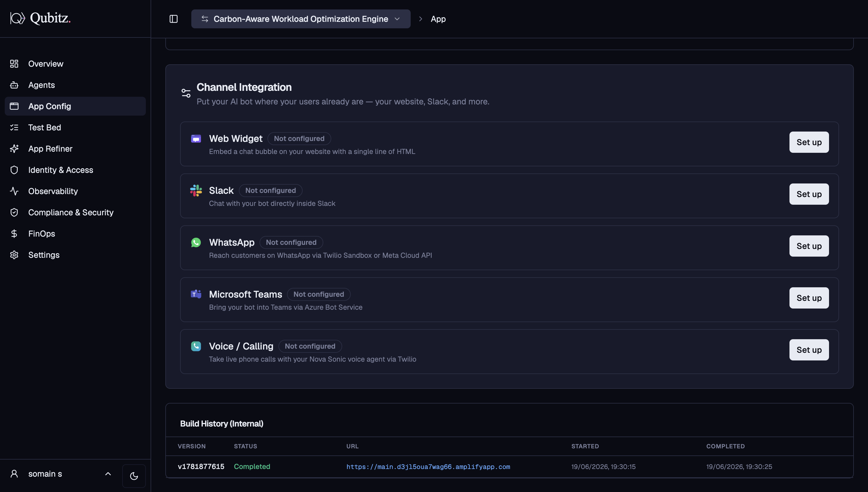Viewport: 868px width, 492px height.
Task: Set up the Web Widget channel
Action: [809, 142]
